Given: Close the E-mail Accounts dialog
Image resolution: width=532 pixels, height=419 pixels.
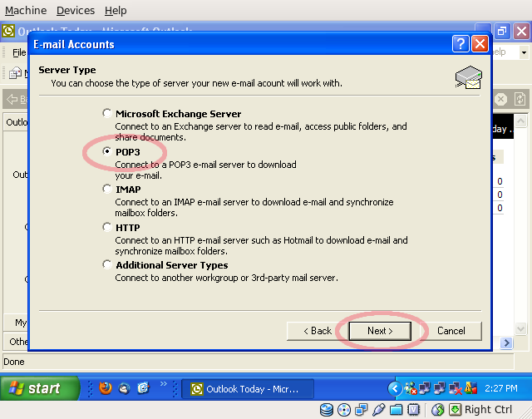Looking at the screenshot, I should click(x=480, y=44).
